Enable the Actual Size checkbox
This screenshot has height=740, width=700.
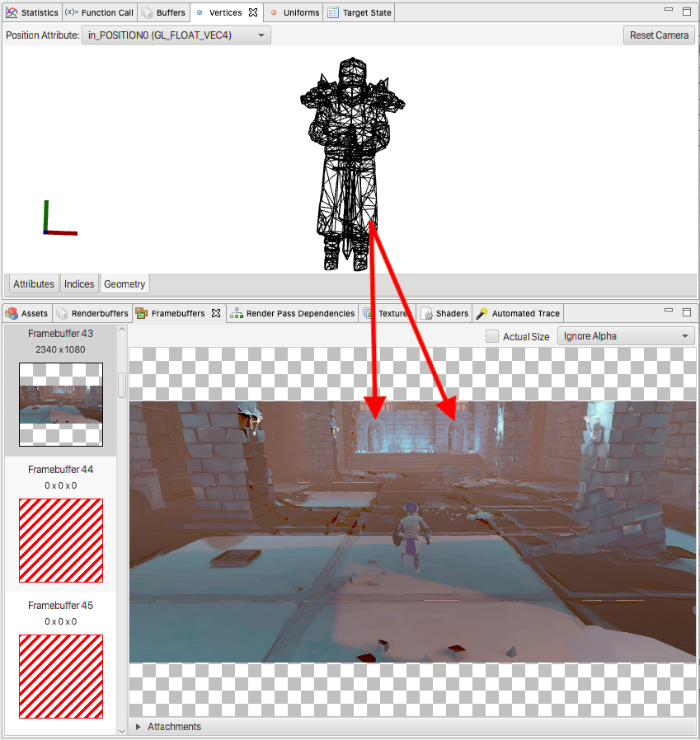click(492, 336)
